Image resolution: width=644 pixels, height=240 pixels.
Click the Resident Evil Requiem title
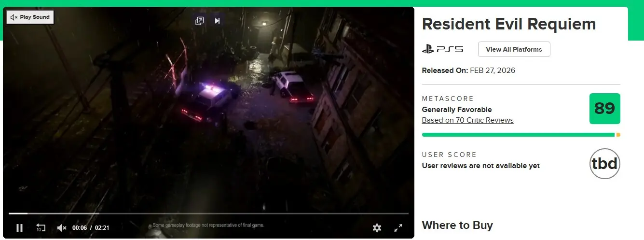coord(509,24)
